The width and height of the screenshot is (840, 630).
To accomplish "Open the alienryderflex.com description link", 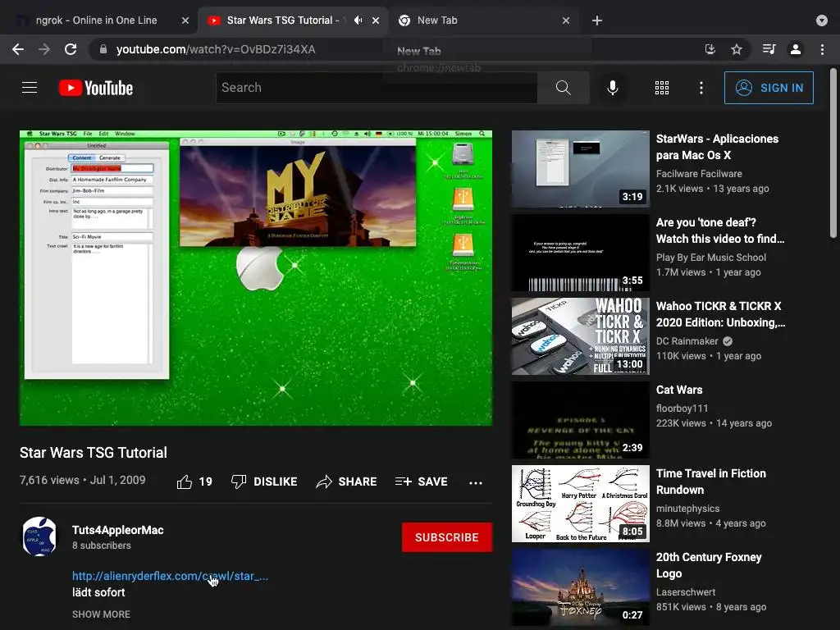I will point(171,576).
